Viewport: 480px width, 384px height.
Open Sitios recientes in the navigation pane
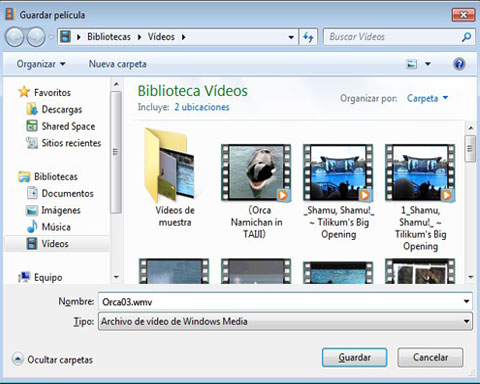pyautogui.click(x=71, y=143)
